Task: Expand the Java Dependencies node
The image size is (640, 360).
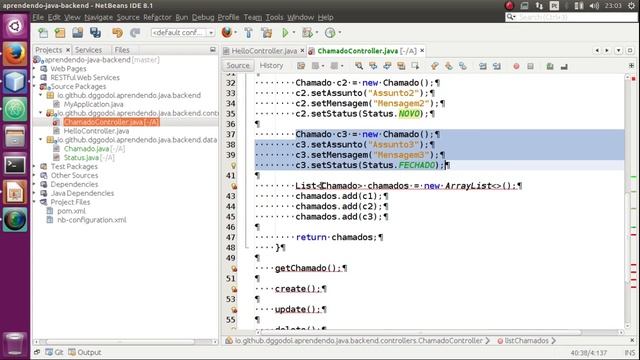Action: point(35,193)
